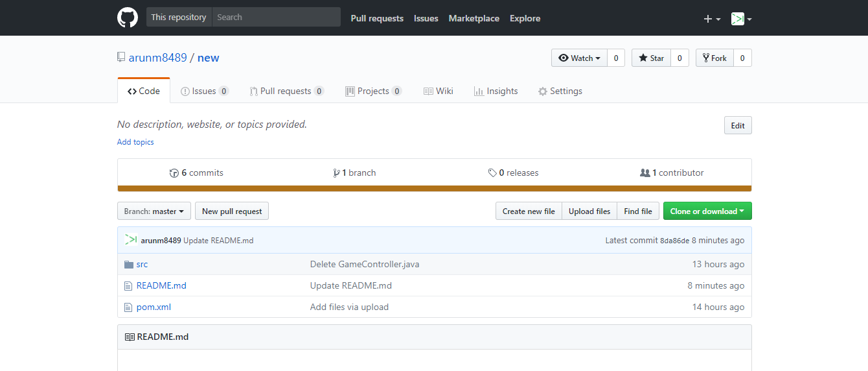Click arunm8489 author name in commit bar
Screen dimensions: 868x371
click(161, 241)
